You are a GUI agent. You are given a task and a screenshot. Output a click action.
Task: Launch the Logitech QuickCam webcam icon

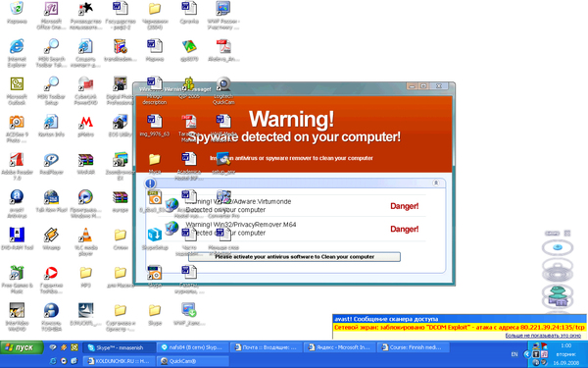(x=223, y=84)
